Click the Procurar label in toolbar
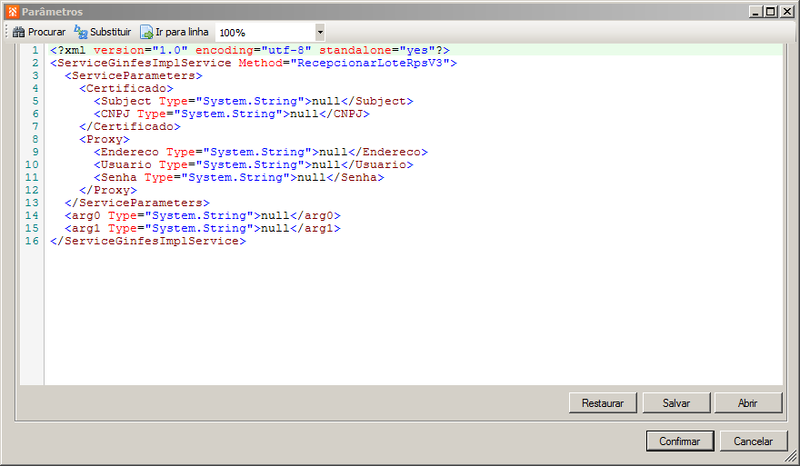This screenshot has width=800, height=466. pos(47,32)
